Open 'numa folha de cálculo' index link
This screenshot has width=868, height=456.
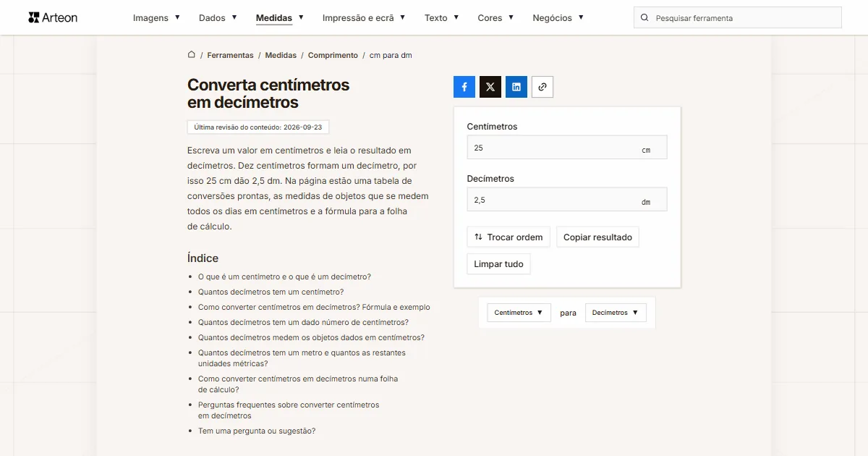point(298,384)
